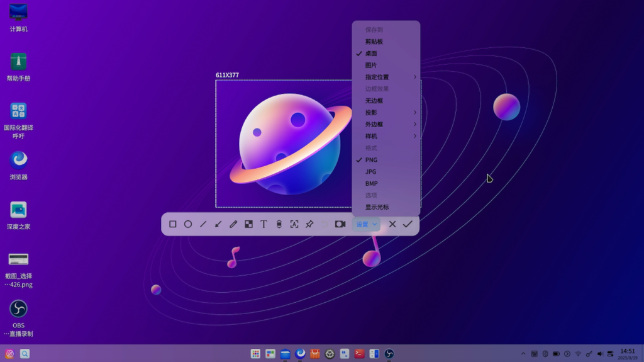Select the ellipse drawing tool

coord(188,224)
